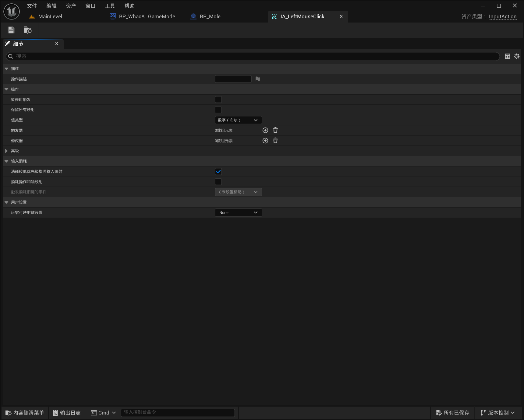Add element to 修改器 array
Image resolution: width=524 pixels, height=420 pixels.
pyautogui.click(x=265, y=141)
